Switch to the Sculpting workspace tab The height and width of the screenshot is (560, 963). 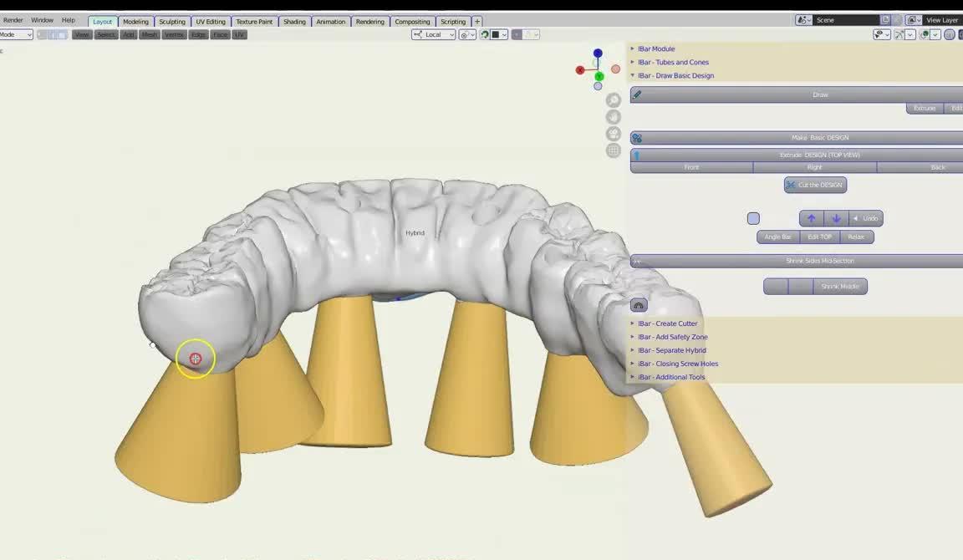(x=172, y=22)
